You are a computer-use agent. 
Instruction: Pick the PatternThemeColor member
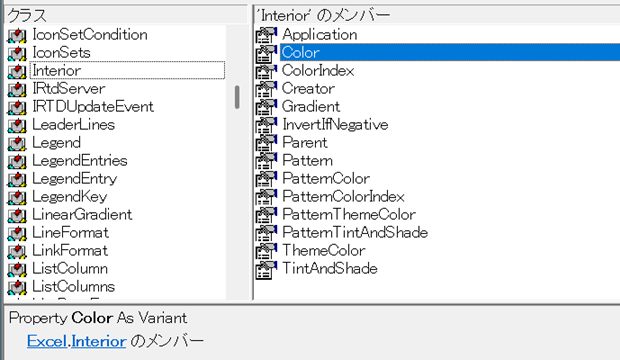(x=349, y=215)
